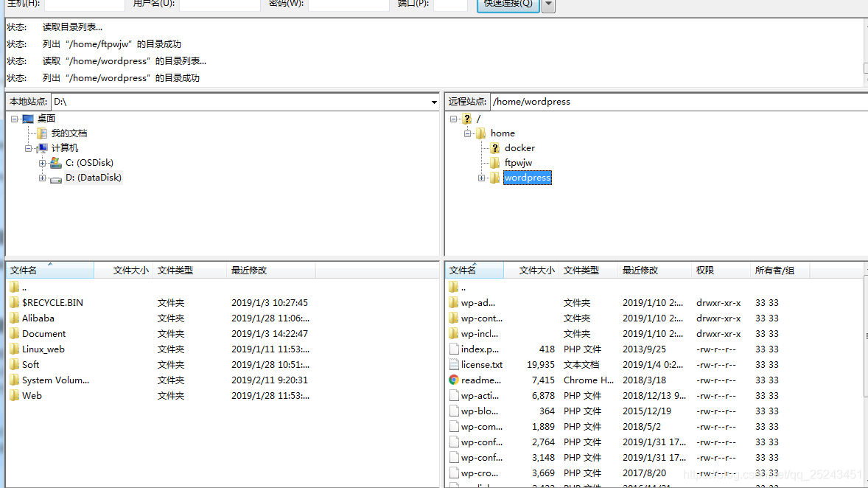
Task: Sort remote list by owner/group column header
Action: 780,271
